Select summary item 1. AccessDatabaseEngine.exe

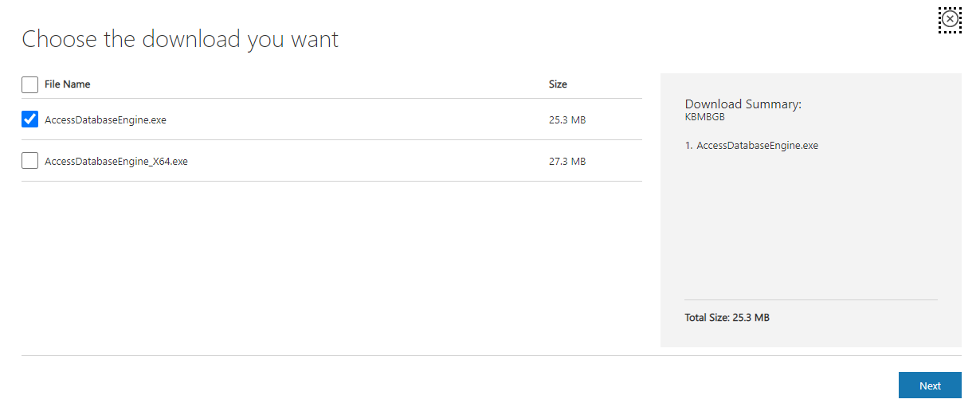click(751, 146)
